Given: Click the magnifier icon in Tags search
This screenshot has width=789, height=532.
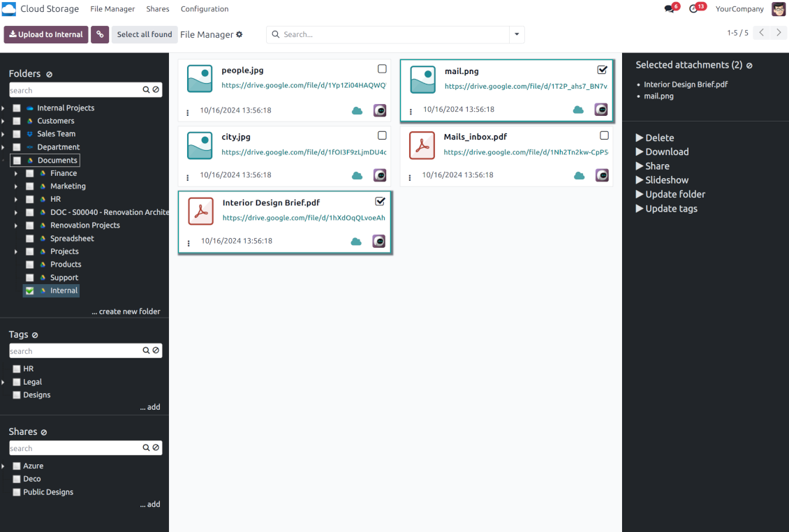Looking at the screenshot, I should 146,350.
